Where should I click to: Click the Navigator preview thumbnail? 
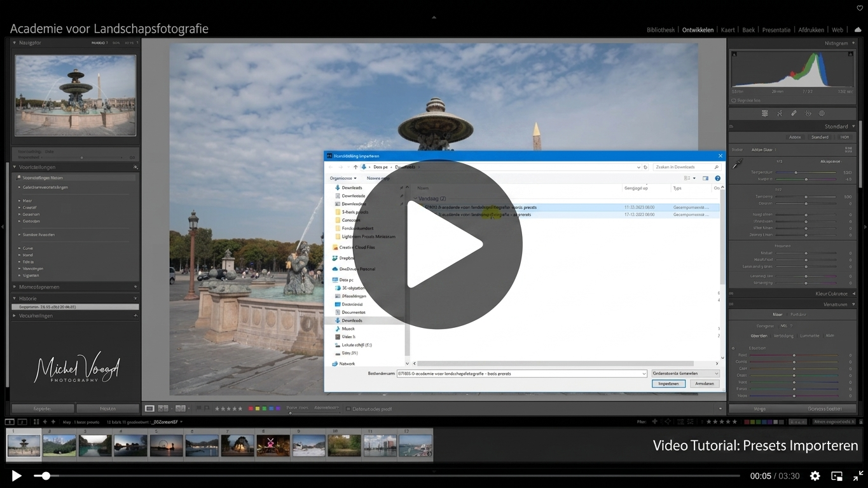tap(76, 95)
